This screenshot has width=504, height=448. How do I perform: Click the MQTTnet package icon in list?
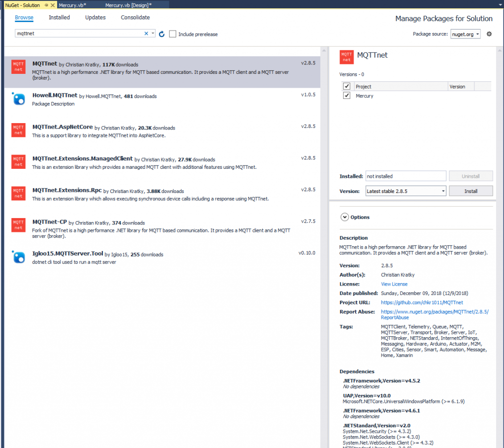click(x=18, y=66)
